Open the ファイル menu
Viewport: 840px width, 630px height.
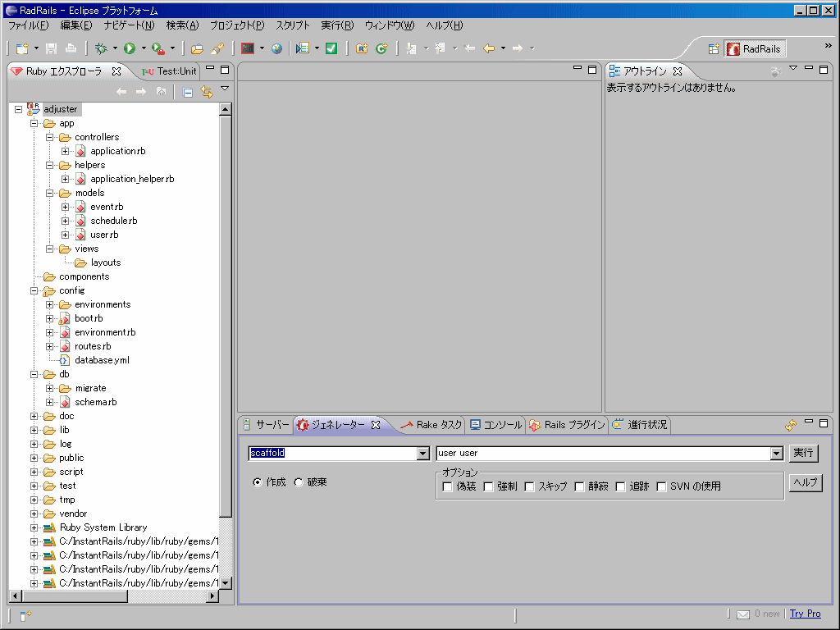tap(27, 25)
